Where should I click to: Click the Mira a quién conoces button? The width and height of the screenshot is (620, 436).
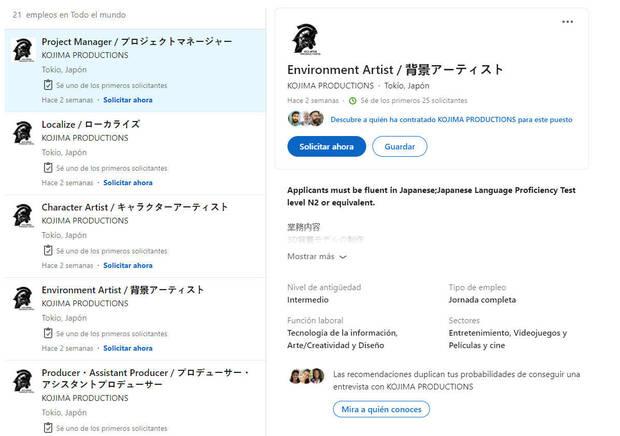tap(381, 409)
